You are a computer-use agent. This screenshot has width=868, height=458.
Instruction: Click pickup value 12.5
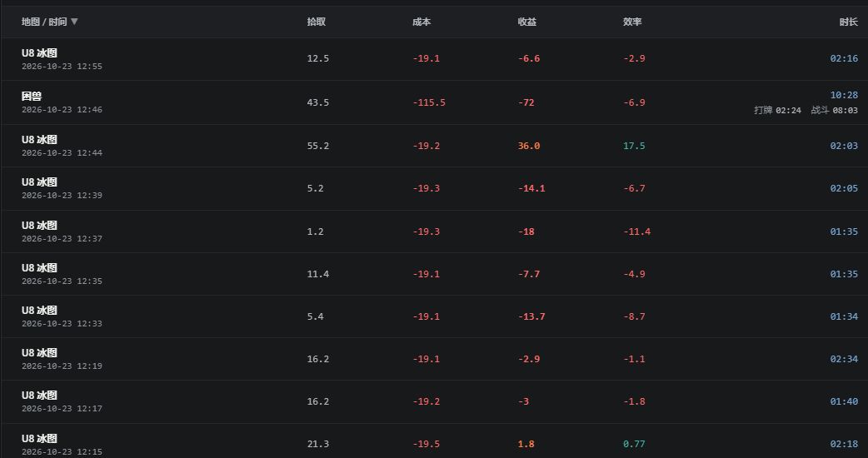point(317,58)
